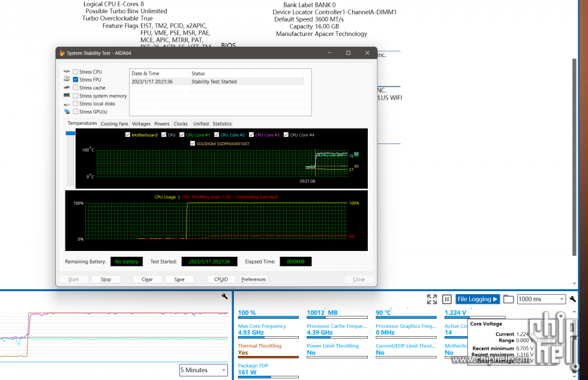This screenshot has height=380, width=588.
Task: Open the Voltages tab
Action: pyautogui.click(x=141, y=124)
